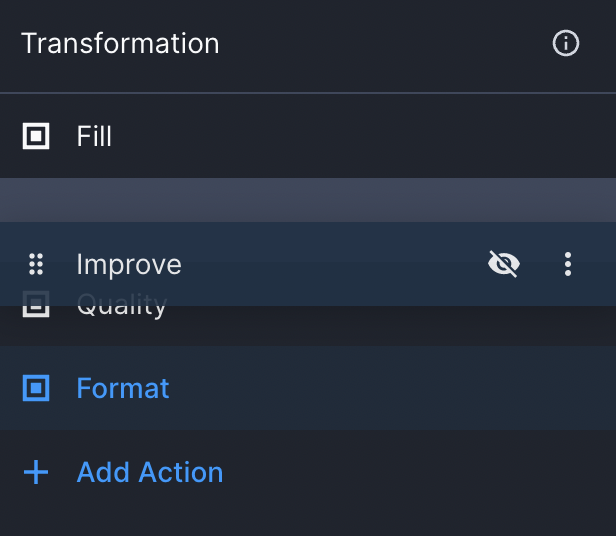Screen dimensions: 616x536
Task: Select the blue Format action label
Action: [x=123, y=388]
